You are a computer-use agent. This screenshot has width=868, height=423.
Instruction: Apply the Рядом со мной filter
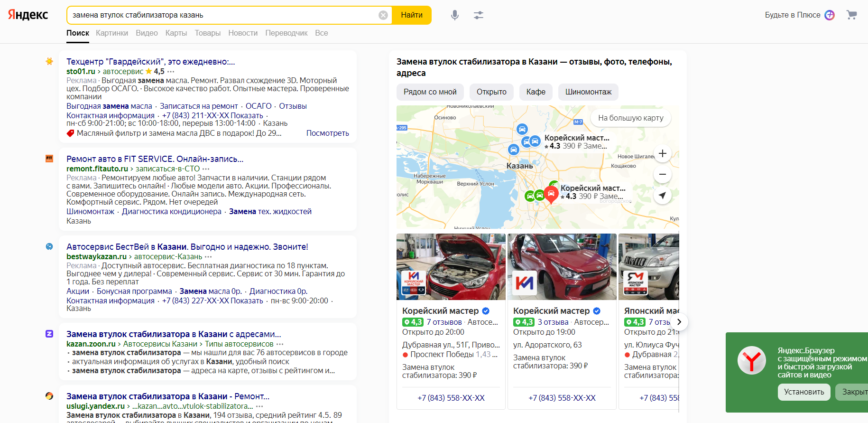pos(430,92)
